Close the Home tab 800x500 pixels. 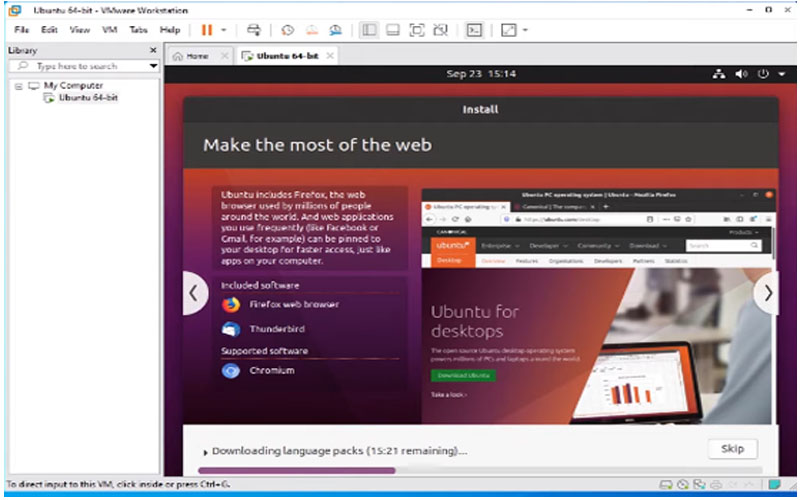[224, 56]
